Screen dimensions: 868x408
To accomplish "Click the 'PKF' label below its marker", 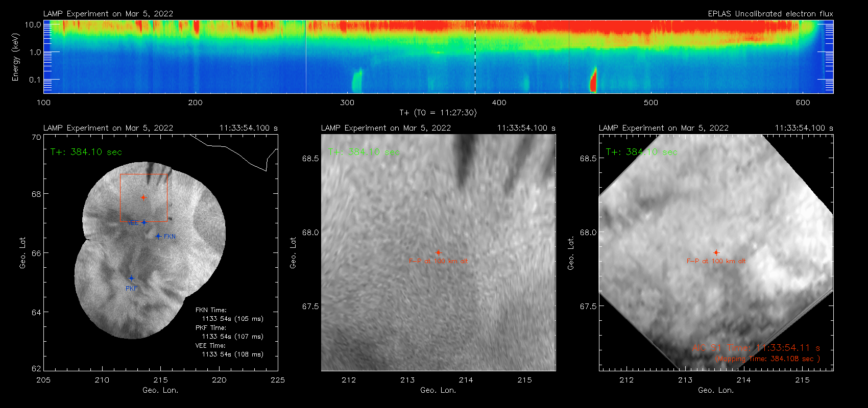I will click(x=131, y=289).
